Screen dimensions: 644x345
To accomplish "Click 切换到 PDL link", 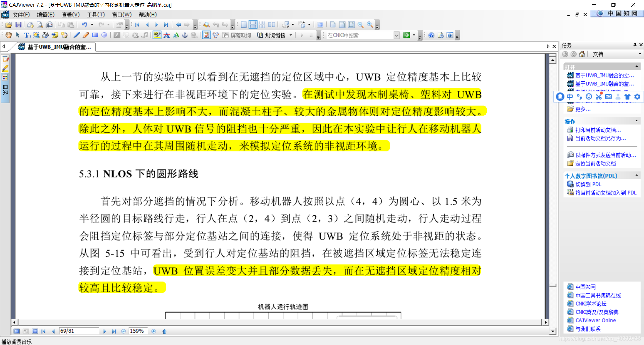I will tap(588, 184).
